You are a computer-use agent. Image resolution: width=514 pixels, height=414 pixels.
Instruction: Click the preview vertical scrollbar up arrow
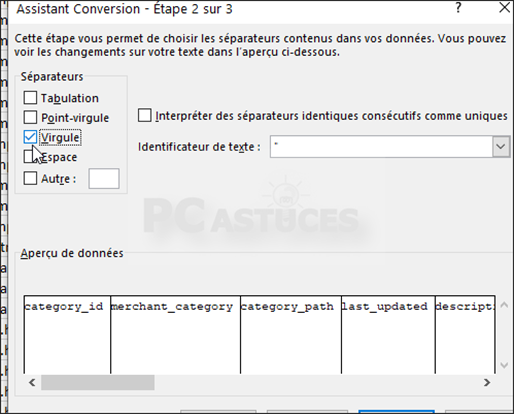504,305
